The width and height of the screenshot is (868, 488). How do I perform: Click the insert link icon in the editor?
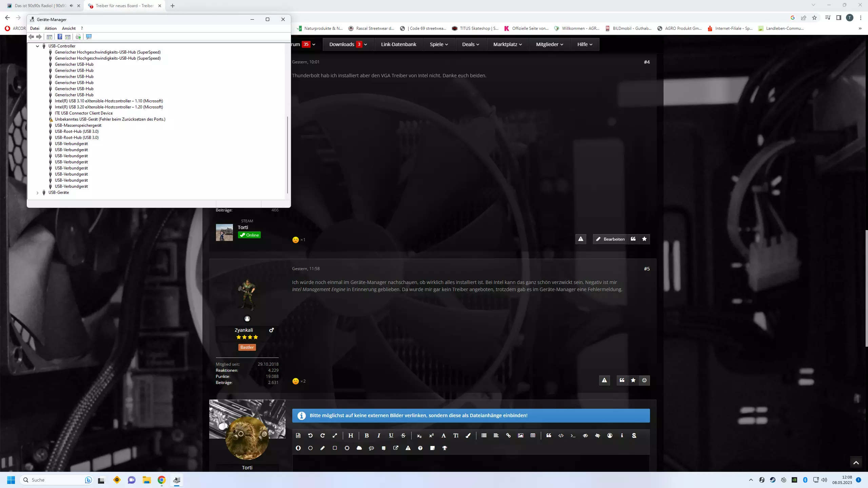tap(508, 435)
